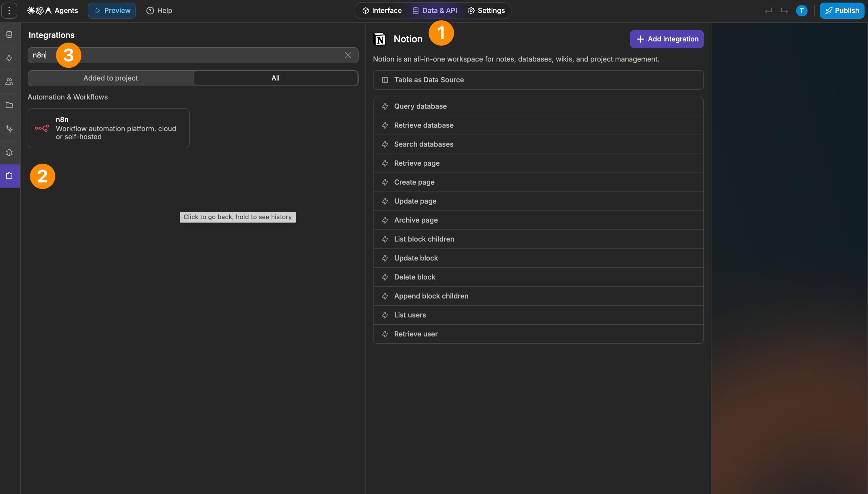The image size is (868, 494).
Task: Open the AI sparkle sidebar icon
Action: [x=9, y=129]
